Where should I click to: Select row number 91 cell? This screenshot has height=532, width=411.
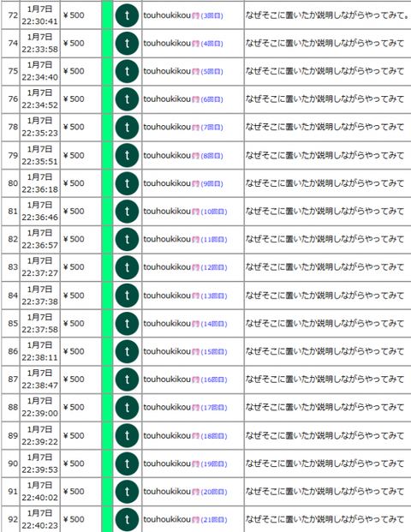(x=11, y=492)
